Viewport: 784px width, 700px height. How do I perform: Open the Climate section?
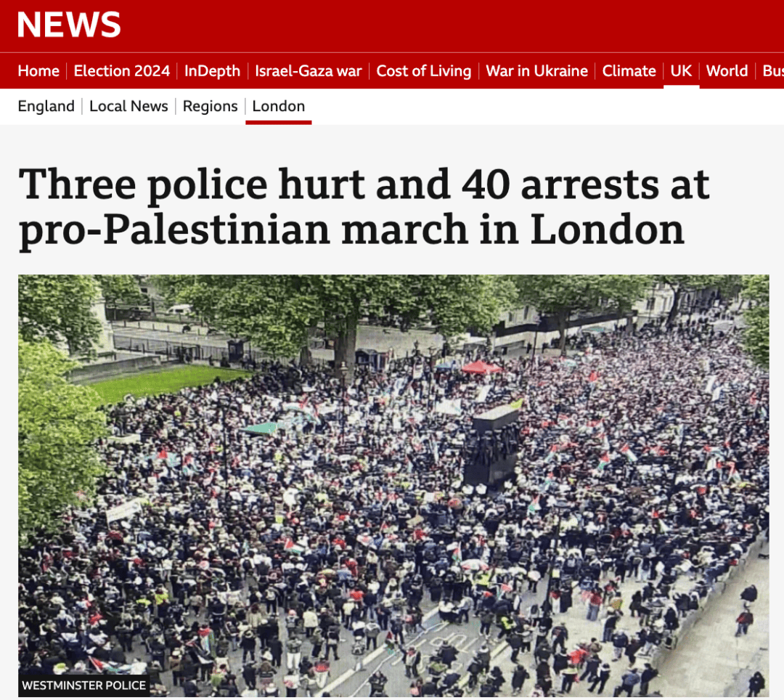coord(629,71)
